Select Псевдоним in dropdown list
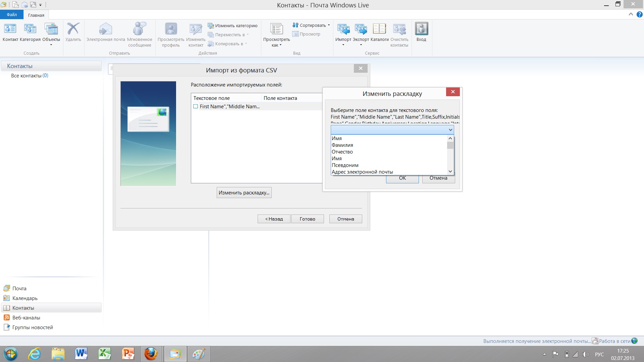This screenshot has width=644, height=362. 389,165
